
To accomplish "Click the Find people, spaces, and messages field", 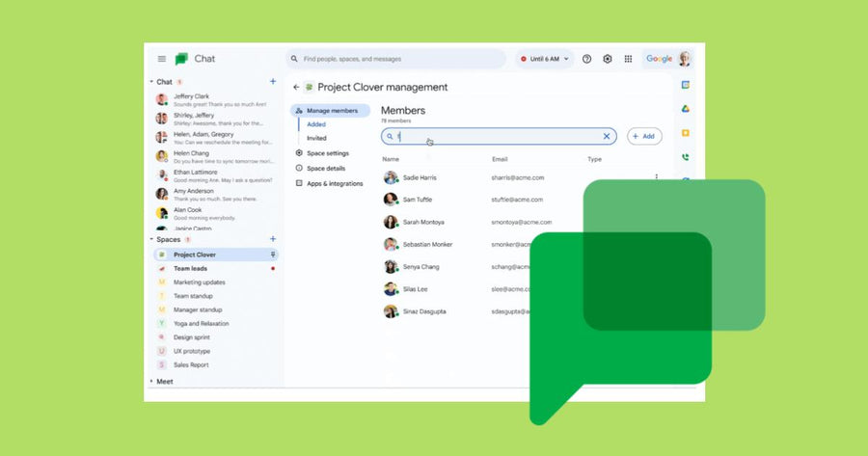I will (x=395, y=59).
